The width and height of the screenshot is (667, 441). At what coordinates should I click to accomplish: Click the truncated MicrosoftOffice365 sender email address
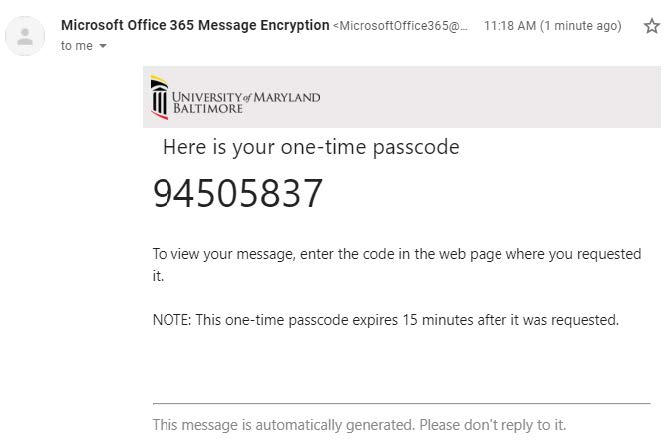pos(402,26)
